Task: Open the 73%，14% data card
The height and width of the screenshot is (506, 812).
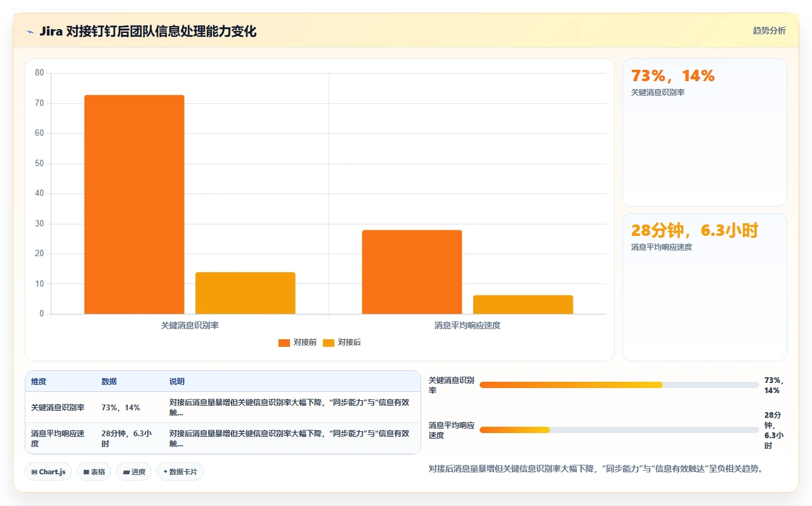Action: pyautogui.click(x=705, y=133)
